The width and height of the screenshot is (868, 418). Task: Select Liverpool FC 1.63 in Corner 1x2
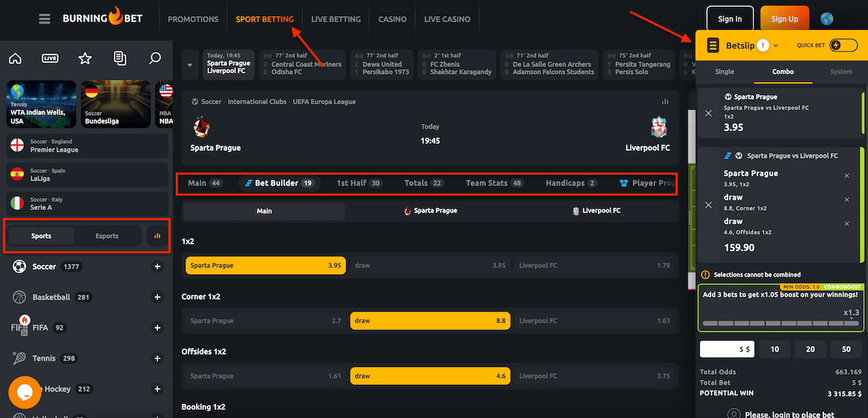point(595,320)
